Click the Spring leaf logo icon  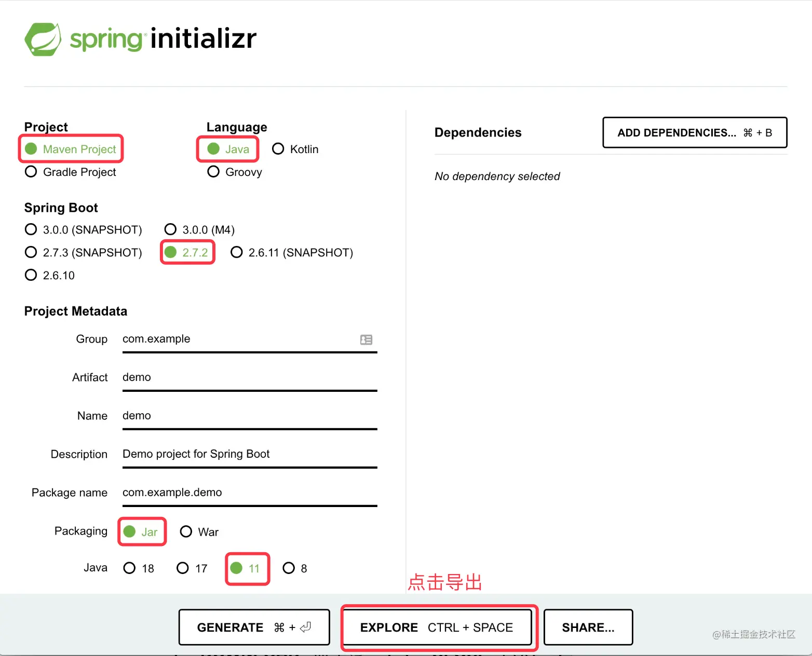(43, 39)
